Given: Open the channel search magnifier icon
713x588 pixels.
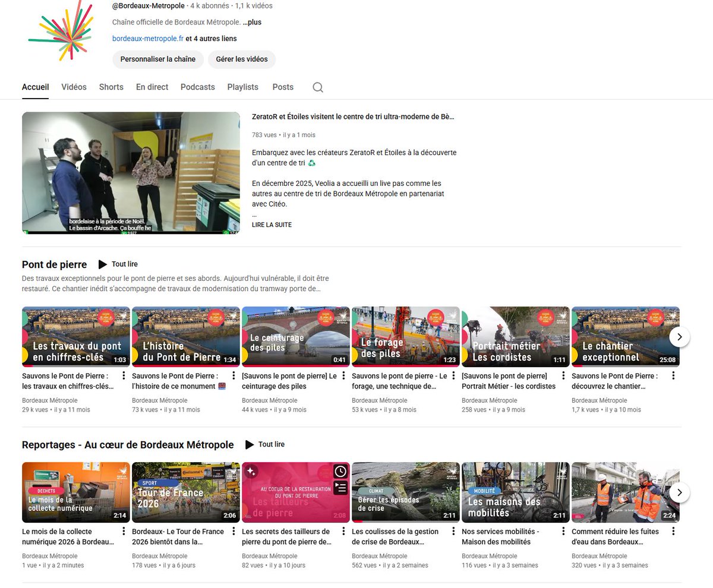Looking at the screenshot, I should pyautogui.click(x=318, y=87).
